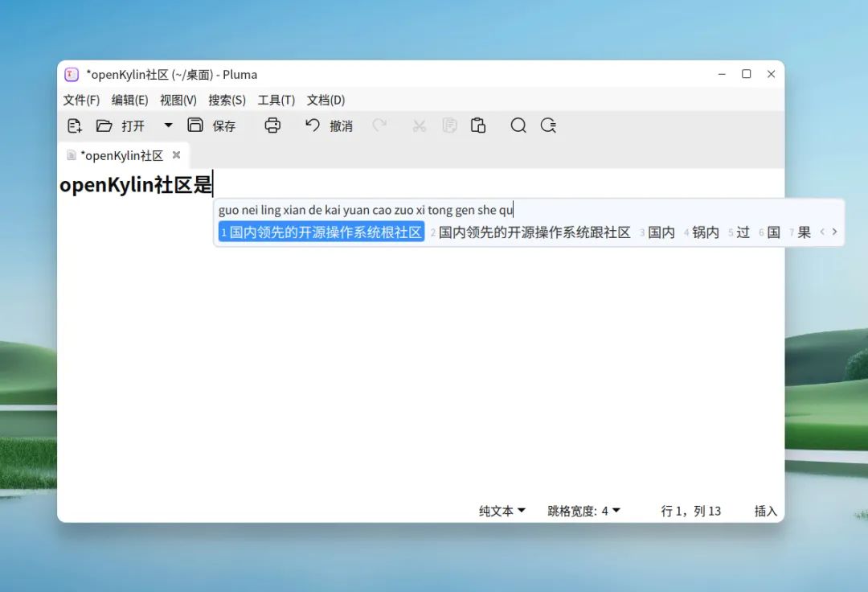The image size is (868, 592).
Task: Go to previous candidate page arrow
Action: 822,232
